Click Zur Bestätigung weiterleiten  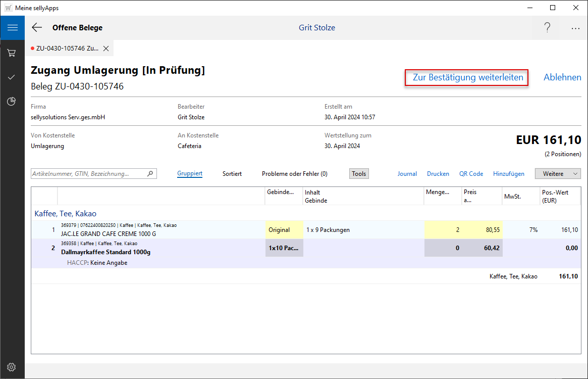pos(467,77)
